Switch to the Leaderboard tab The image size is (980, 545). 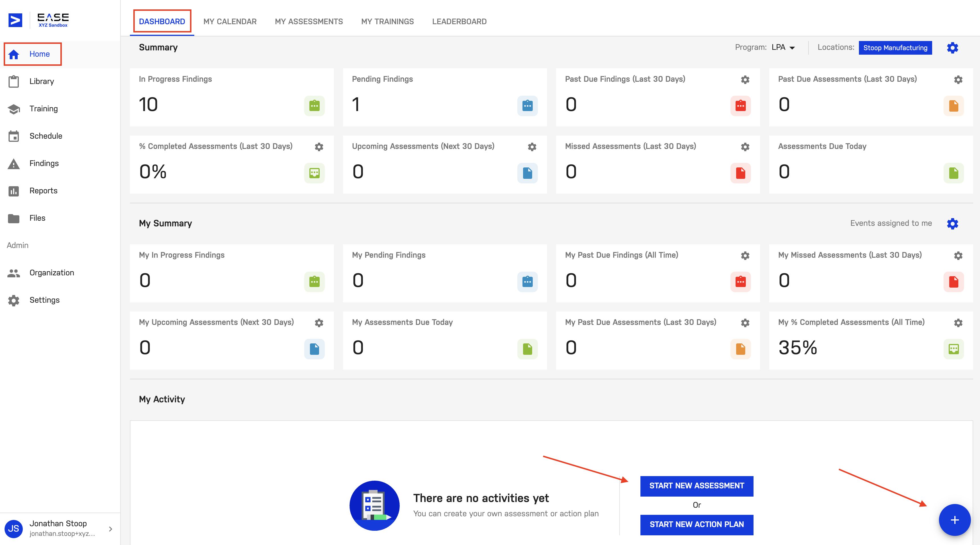(459, 22)
